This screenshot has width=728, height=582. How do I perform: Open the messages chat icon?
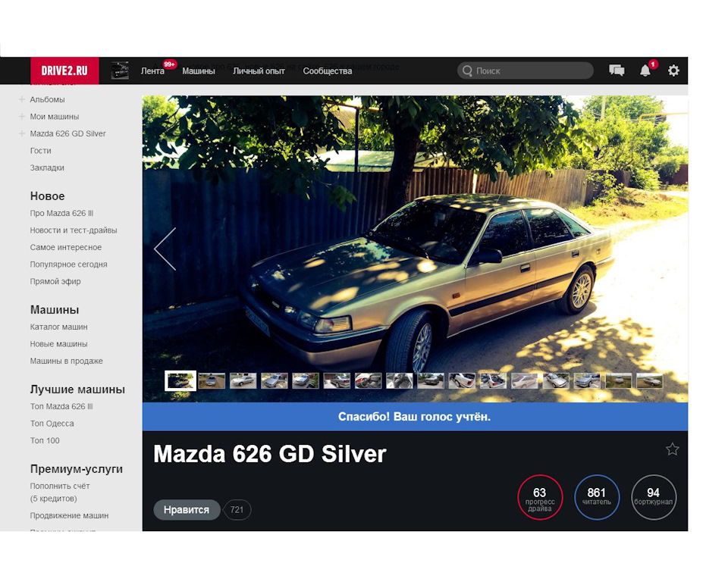coord(617,70)
